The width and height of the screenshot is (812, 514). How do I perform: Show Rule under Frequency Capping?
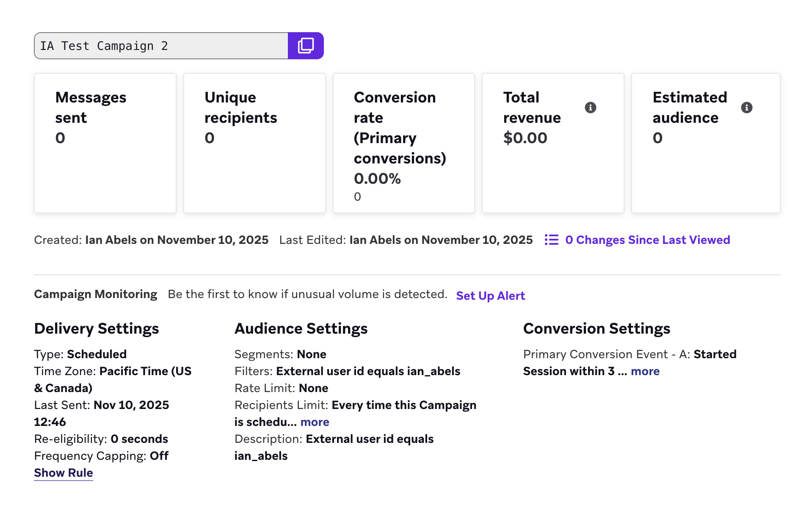pyautogui.click(x=63, y=473)
